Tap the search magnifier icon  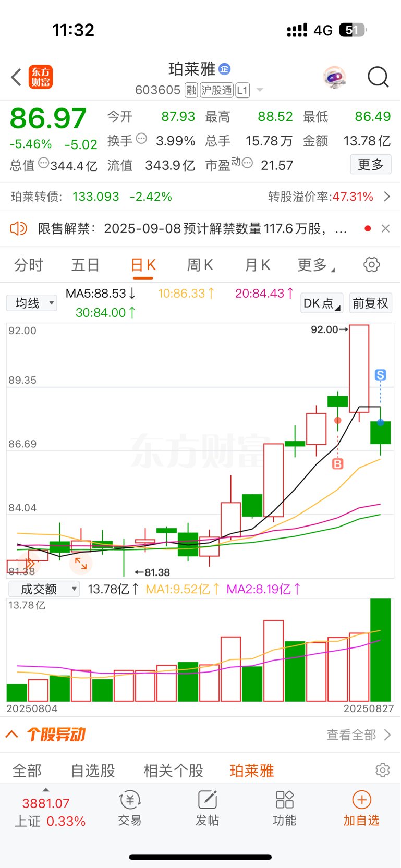[x=378, y=77]
